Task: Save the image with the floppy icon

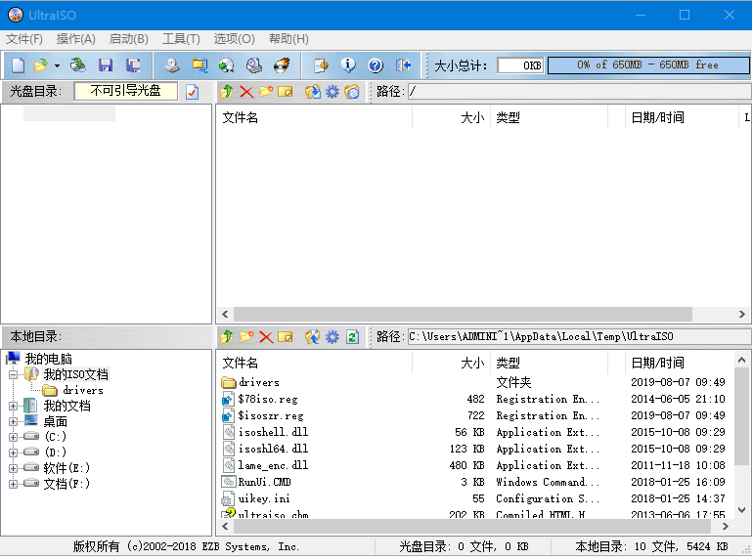Action: point(106,65)
